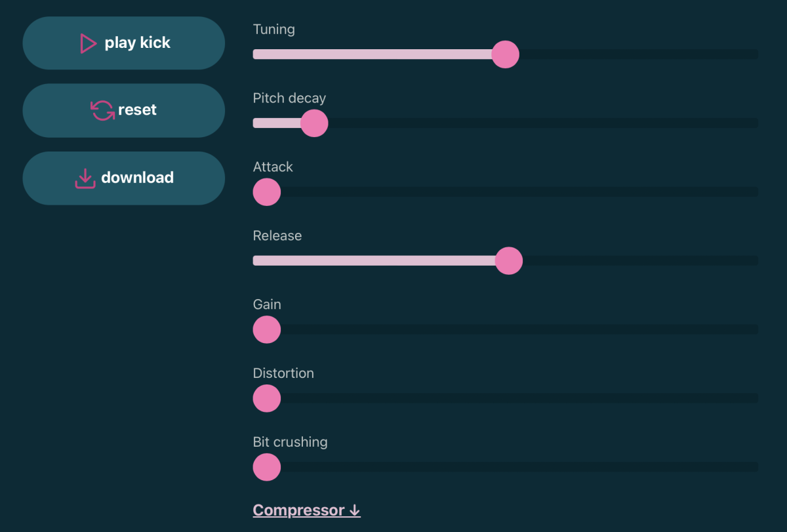787x532 pixels.
Task: Click the Pitch decay slider knob
Action: click(314, 123)
